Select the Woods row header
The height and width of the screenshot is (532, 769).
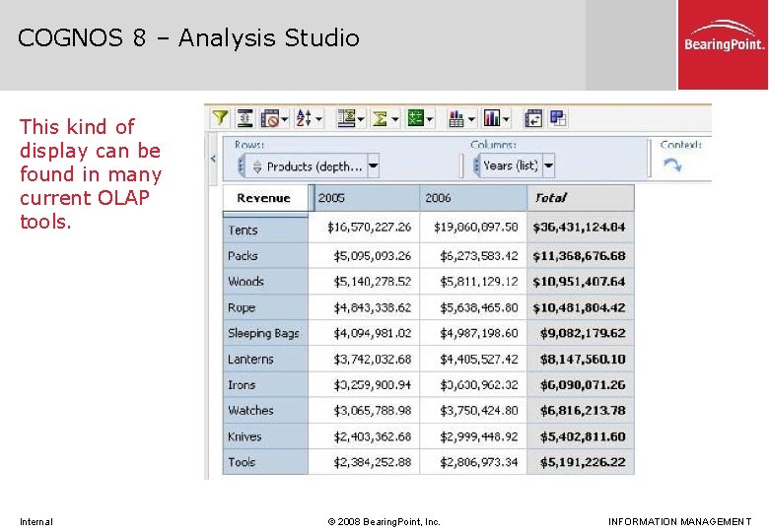click(265, 282)
